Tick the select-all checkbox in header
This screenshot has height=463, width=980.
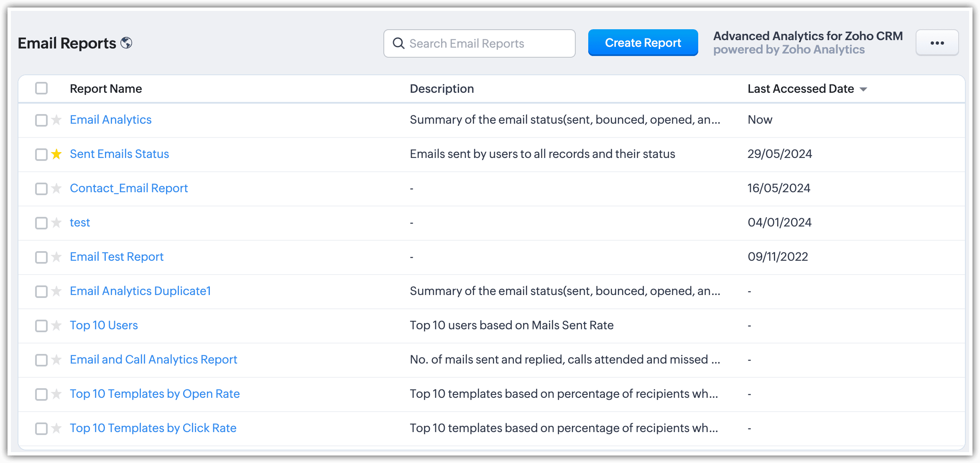[x=41, y=89]
